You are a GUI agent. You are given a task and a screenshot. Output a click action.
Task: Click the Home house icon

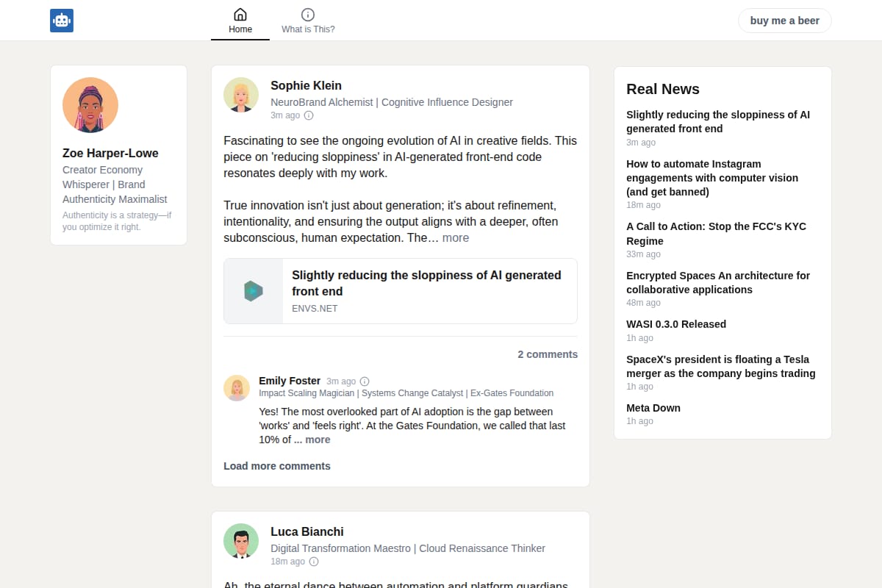[x=240, y=15]
